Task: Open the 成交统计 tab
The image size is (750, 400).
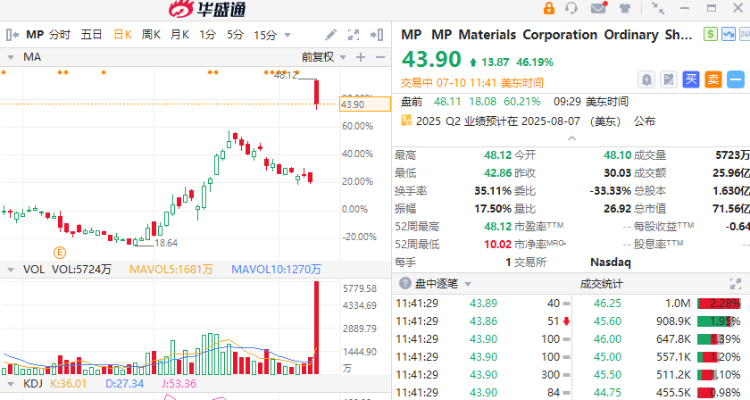Action: coord(601,284)
